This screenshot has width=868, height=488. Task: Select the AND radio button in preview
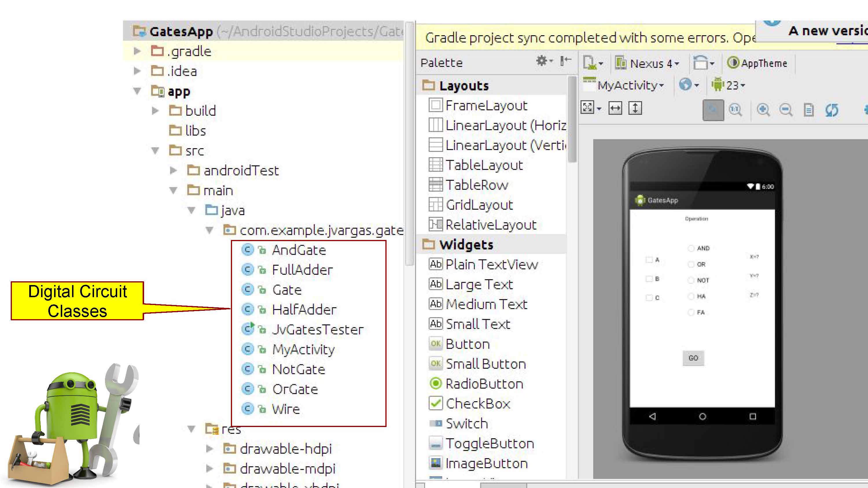point(691,249)
